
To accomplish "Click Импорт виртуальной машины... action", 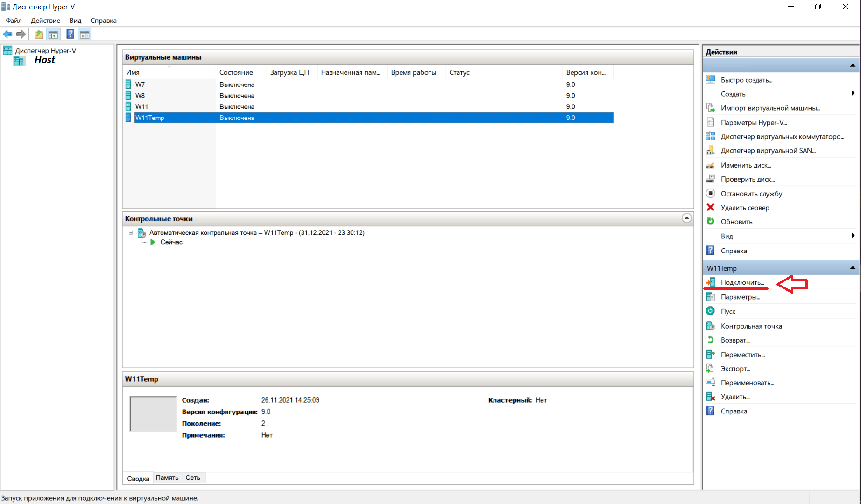I will 770,108.
